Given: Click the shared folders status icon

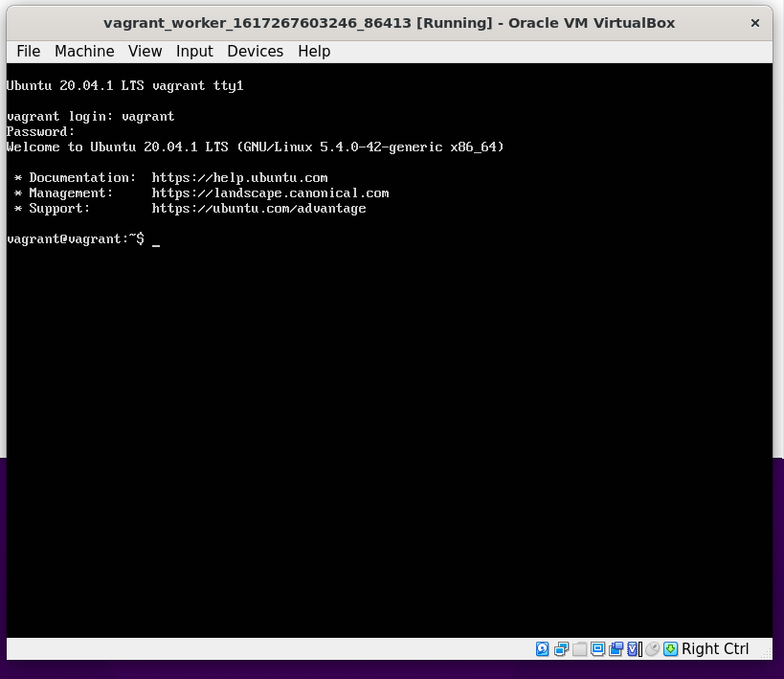Looking at the screenshot, I should [x=579, y=649].
